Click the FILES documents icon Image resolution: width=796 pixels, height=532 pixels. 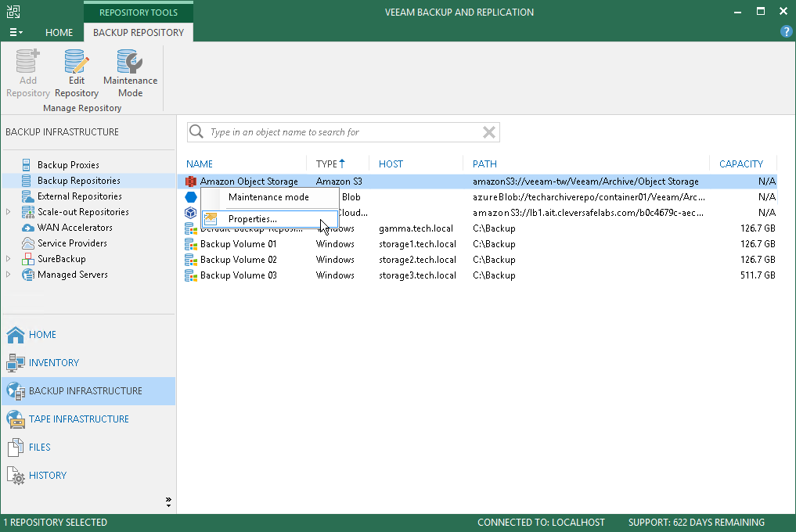[x=16, y=448]
